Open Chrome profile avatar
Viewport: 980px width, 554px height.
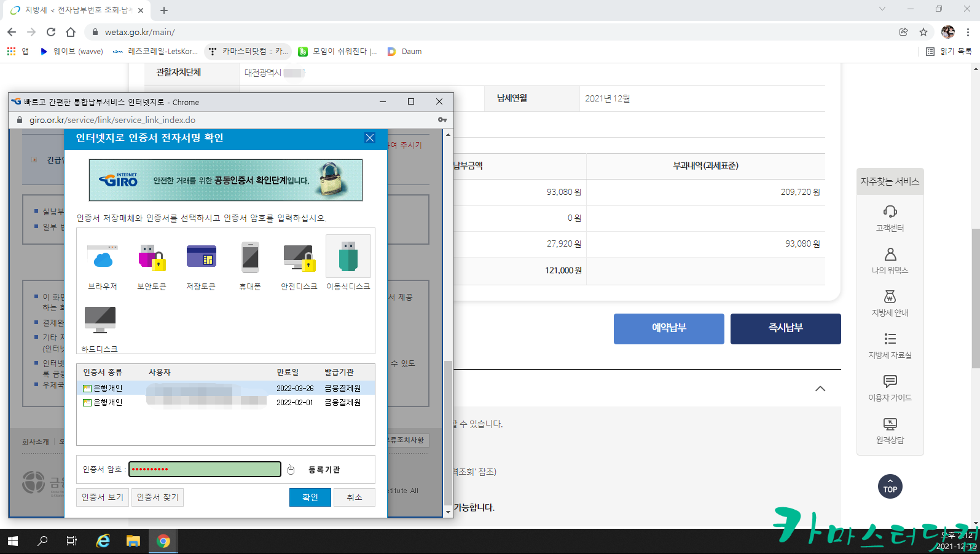948,32
